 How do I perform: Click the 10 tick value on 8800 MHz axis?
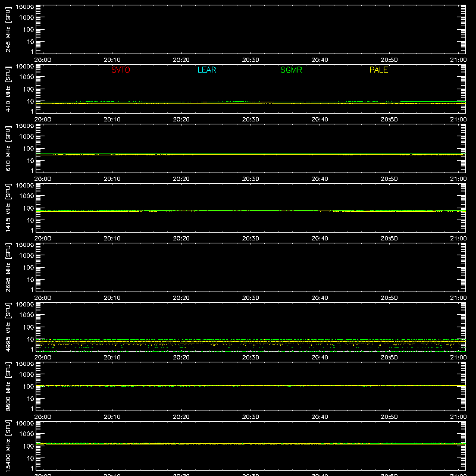30,399
